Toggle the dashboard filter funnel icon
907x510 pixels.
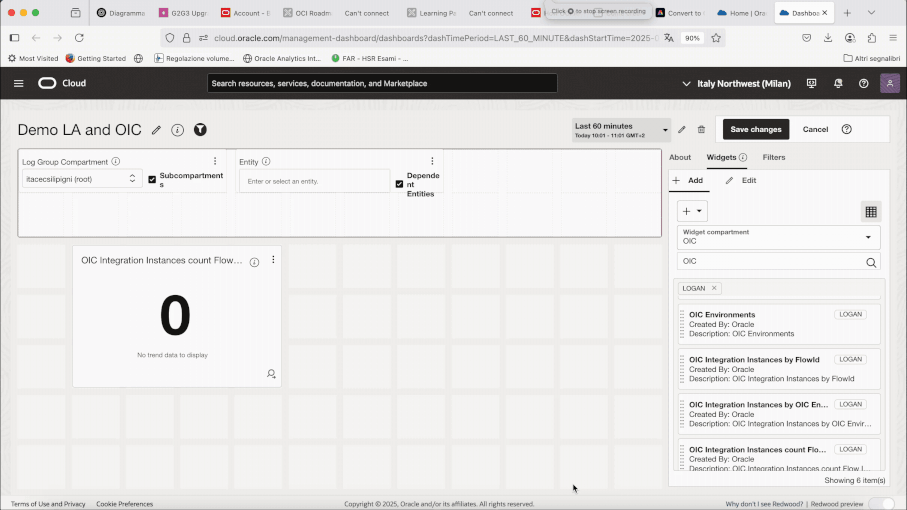point(200,130)
